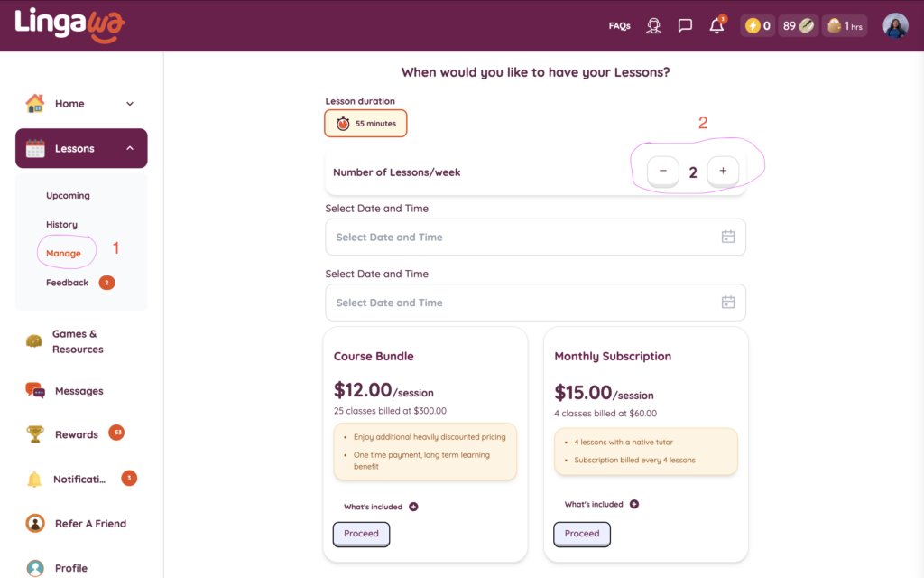This screenshot has width=924, height=578.
Task: Increase number of lessons per week
Action: click(x=723, y=171)
